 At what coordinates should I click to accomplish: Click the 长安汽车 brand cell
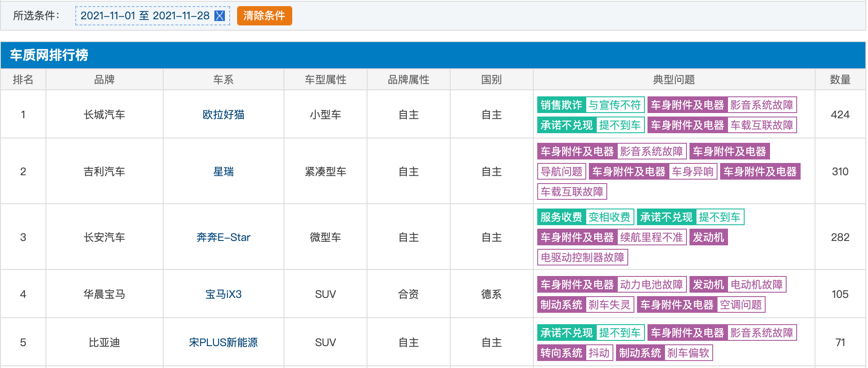click(x=105, y=237)
